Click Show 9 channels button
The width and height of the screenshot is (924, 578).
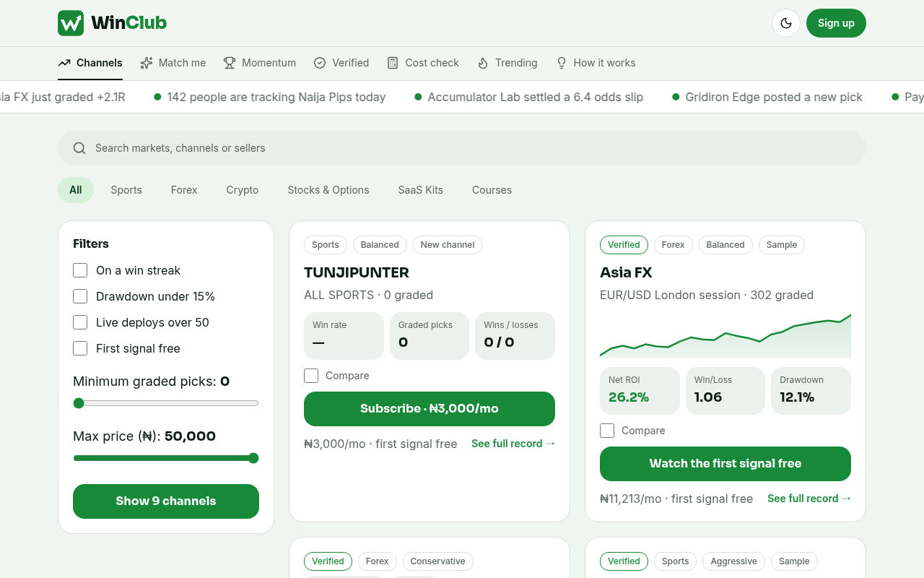click(x=166, y=501)
